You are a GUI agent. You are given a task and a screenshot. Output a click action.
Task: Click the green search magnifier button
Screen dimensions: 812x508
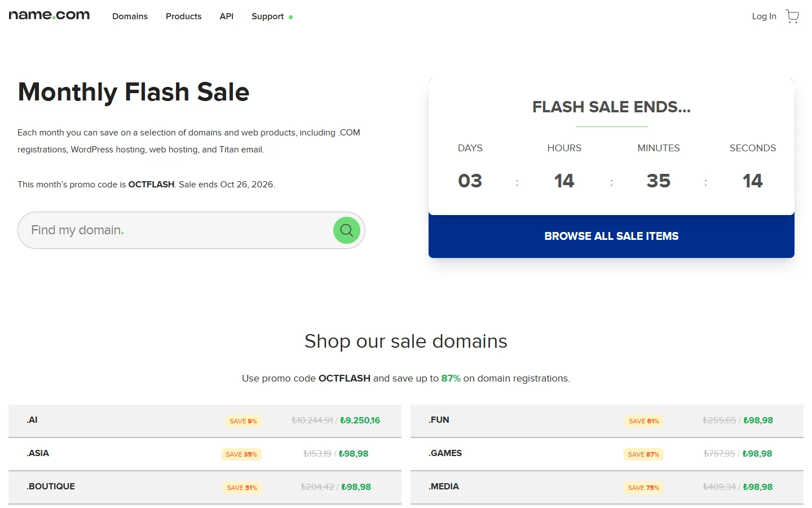pyautogui.click(x=347, y=230)
